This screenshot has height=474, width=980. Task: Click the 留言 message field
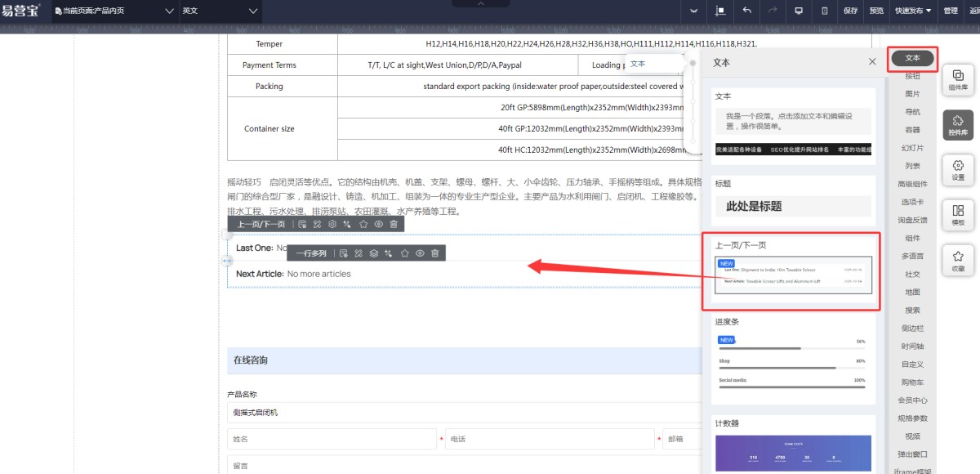[x=464, y=465]
